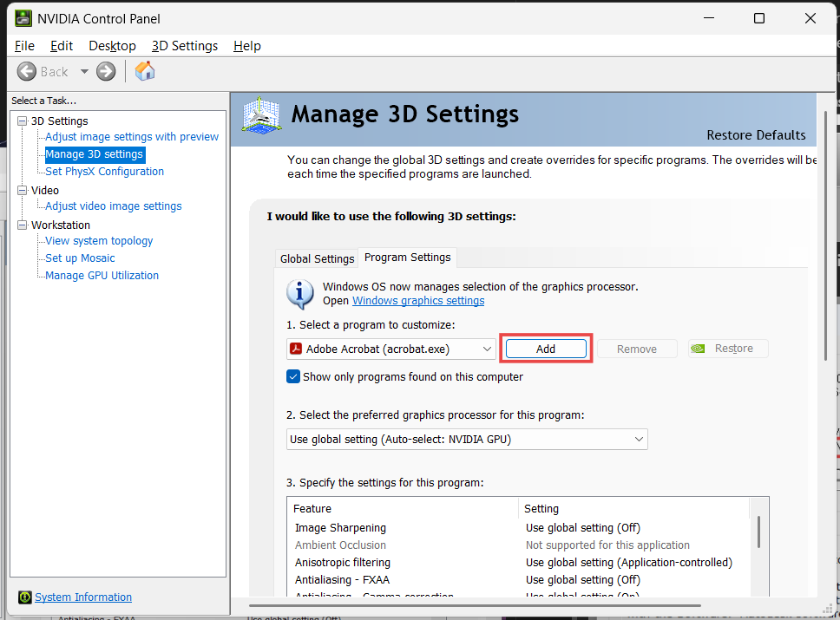The width and height of the screenshot is (840, 620).
Task: Select Manage 3D settings task
Action: [x=95, y=154]
